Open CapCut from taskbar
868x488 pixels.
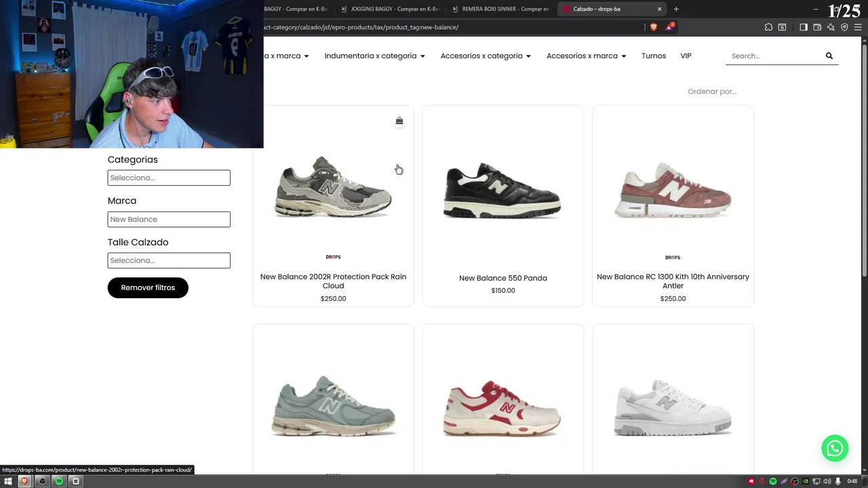pyautogui.click(x=76, y=481)
